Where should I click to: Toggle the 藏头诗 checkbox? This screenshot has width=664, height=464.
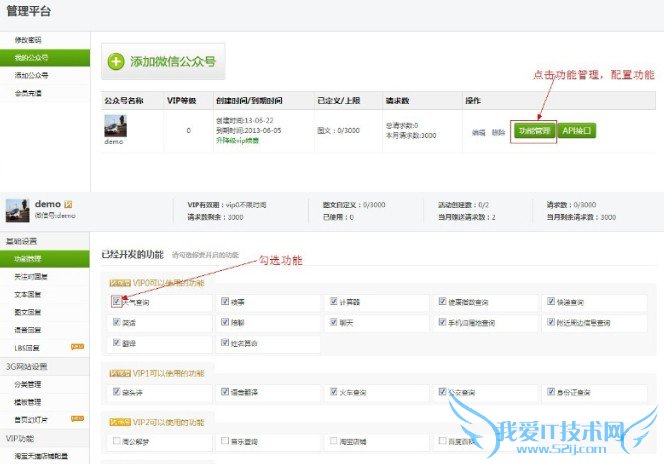pos(116,391)
